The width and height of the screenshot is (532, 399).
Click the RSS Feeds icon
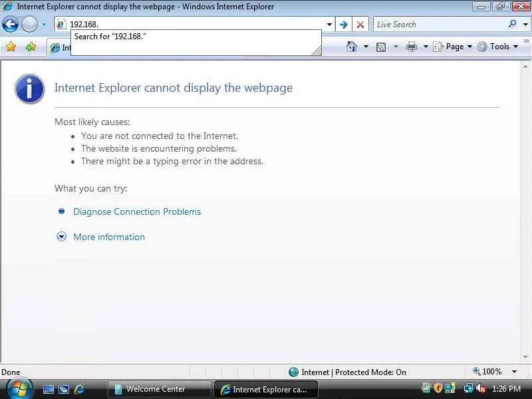point(381,47)
